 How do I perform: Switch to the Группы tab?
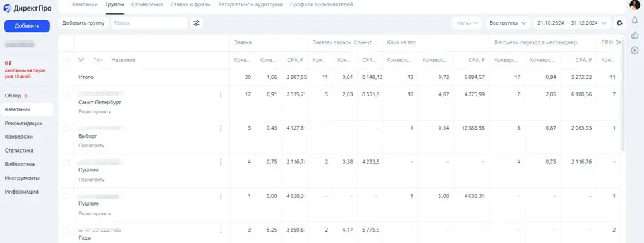point(114,4)
